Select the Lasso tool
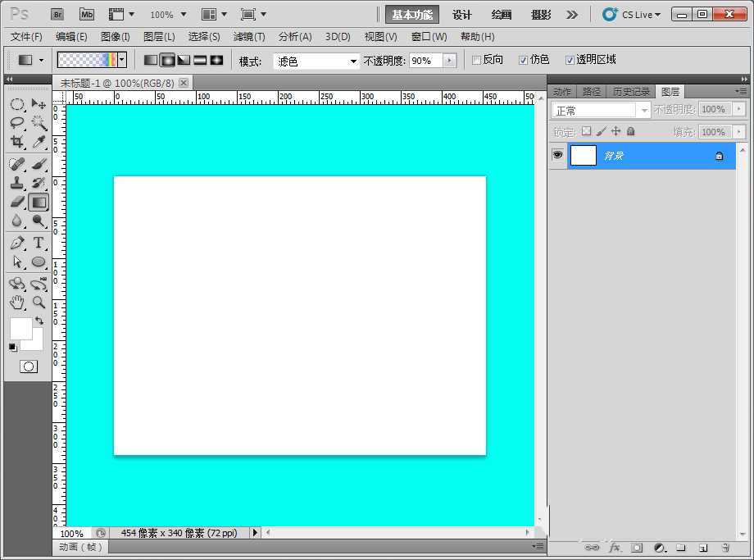 point(18,121)
